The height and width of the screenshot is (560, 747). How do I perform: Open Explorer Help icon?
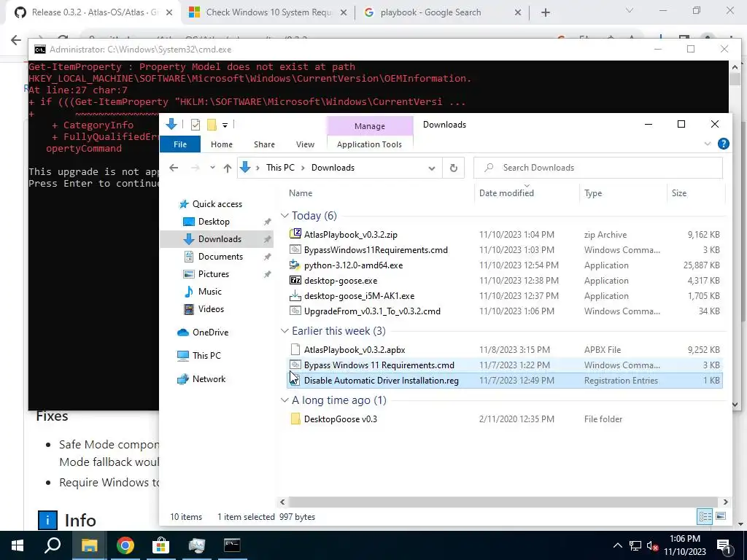coord(723,144)
